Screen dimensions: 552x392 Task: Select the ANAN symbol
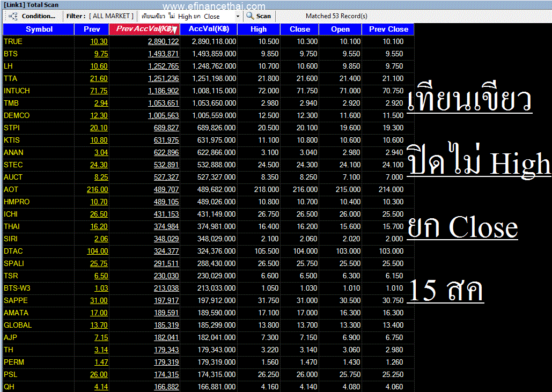pos(13,152)
